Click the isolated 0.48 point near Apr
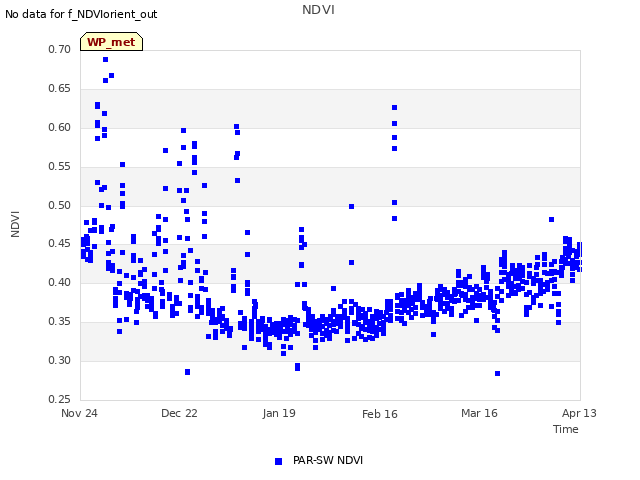Viewport: 640px width, 480px height. click(x=551, y=220)
